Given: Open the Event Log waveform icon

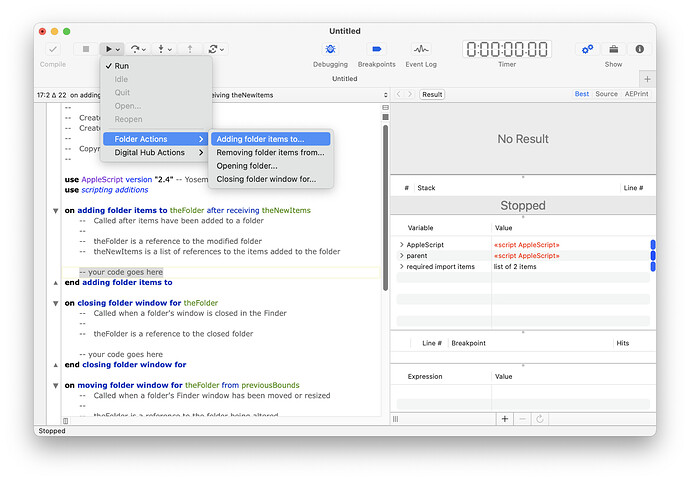Looking at the screenshot, I should (x=421, y=49).
